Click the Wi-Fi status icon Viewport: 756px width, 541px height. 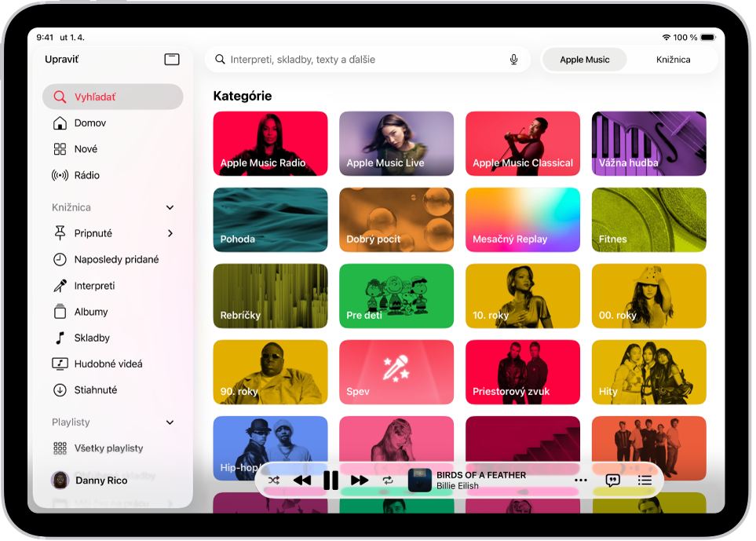[x=667, y=37]
